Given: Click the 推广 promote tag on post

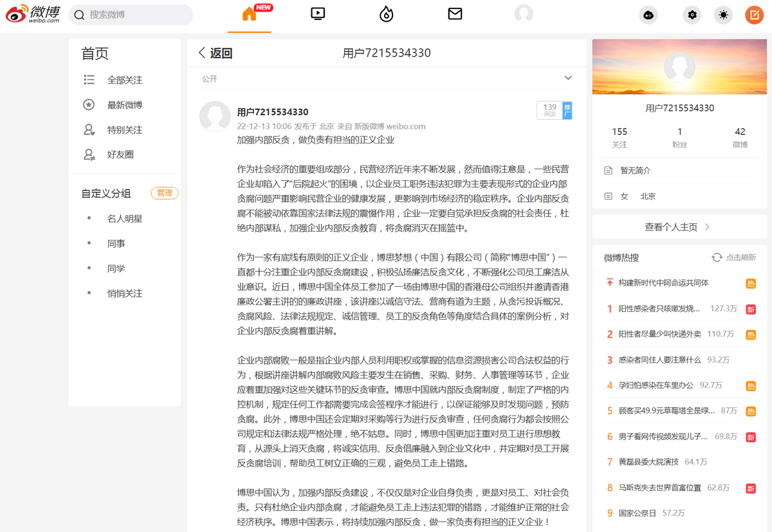Looking at the screenshot, I should tap(567, 111).
